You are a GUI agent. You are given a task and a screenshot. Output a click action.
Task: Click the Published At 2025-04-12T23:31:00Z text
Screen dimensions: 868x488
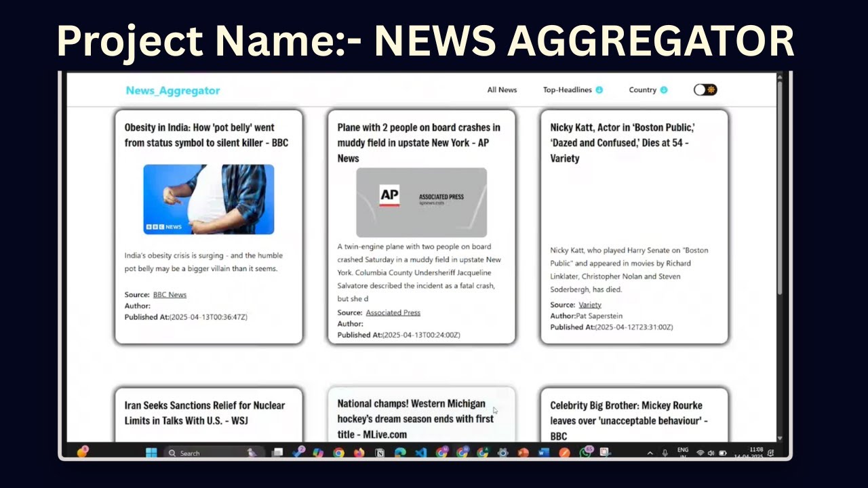pos(612,327)
